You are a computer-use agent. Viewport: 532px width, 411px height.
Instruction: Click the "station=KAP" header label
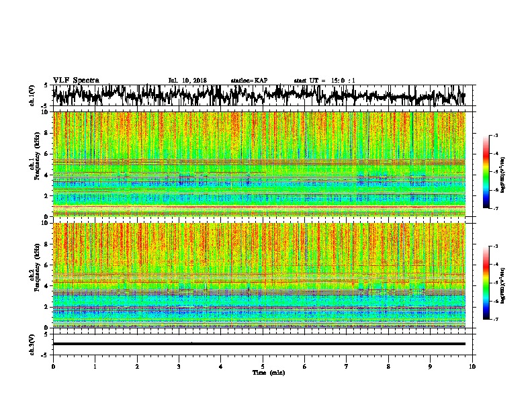(249, 81)
